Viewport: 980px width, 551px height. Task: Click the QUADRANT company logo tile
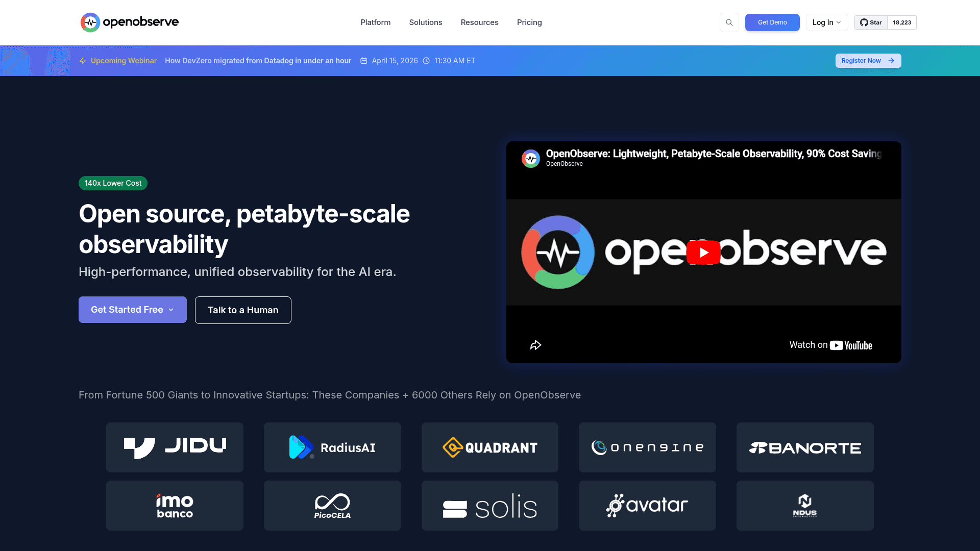pyautogui.click(x=489, y=447)
